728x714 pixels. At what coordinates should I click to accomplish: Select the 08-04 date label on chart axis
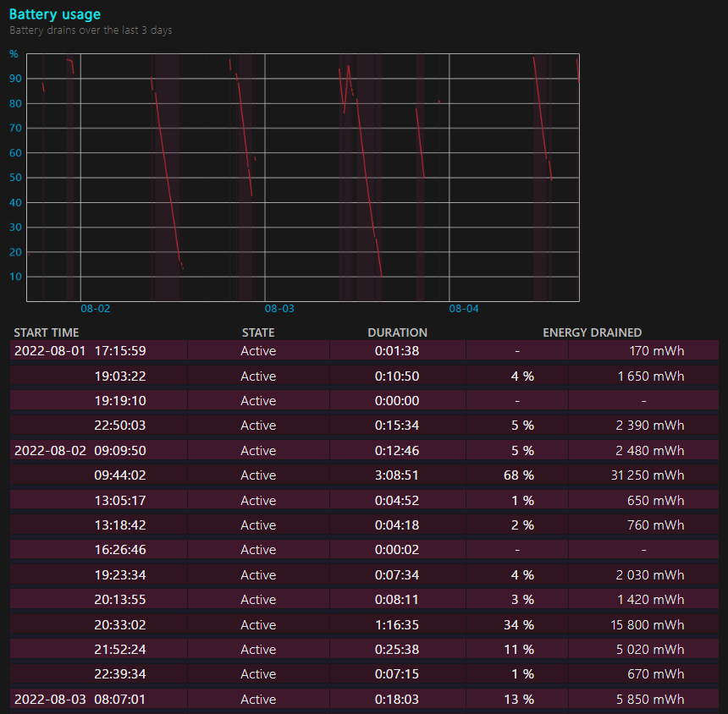(x=463, y=309)
